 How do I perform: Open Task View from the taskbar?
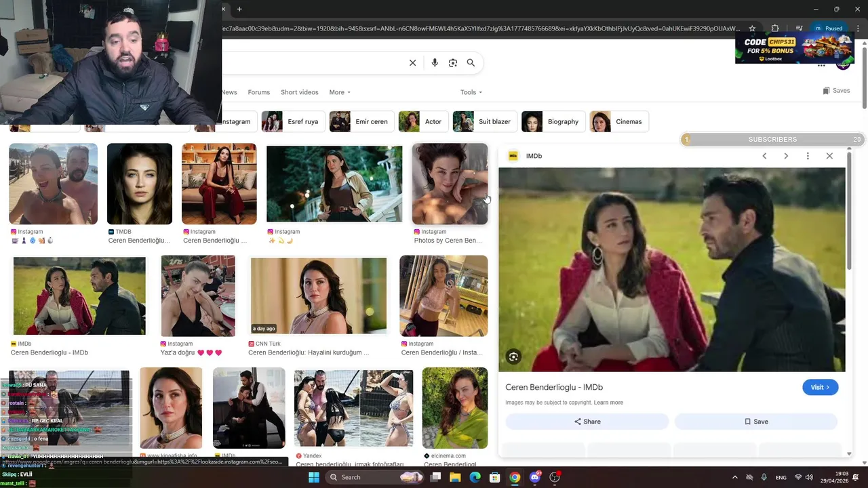(x=436, y=477)
